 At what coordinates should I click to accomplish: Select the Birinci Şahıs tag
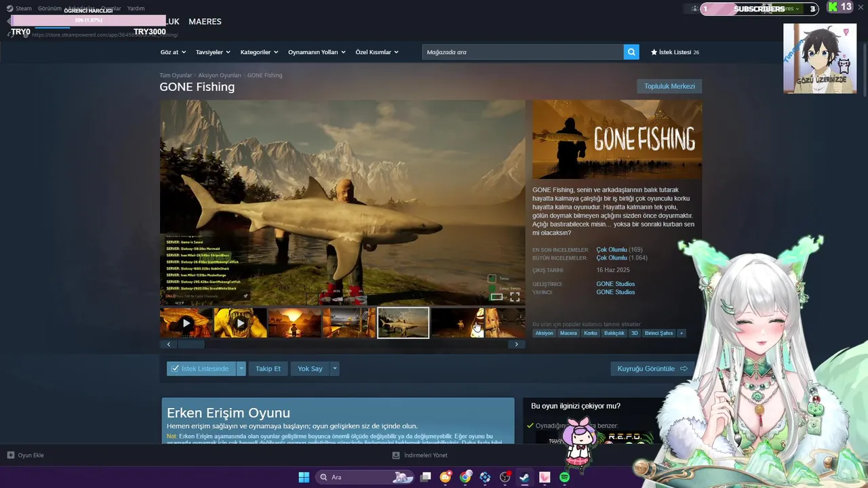[659, 333]
